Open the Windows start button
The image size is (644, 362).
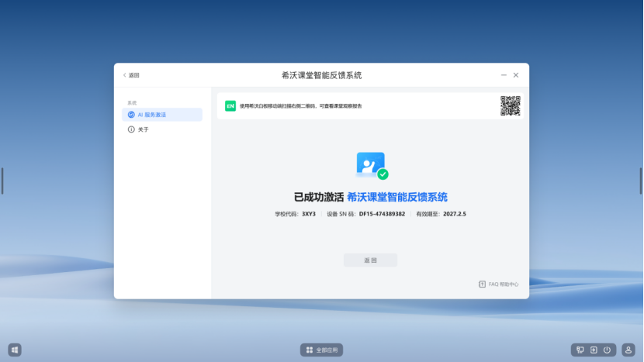click(x=15, y=350)
